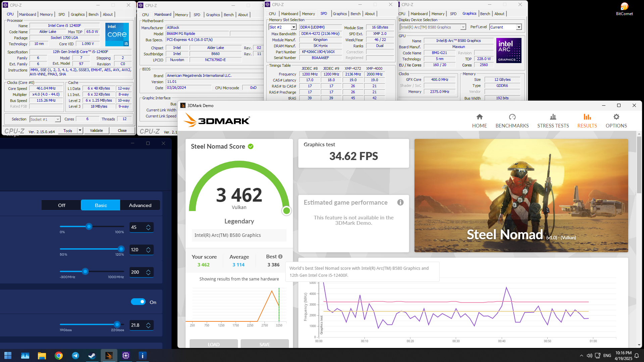Click the Steel Nomad benchmark artwork

click(521, 196)
